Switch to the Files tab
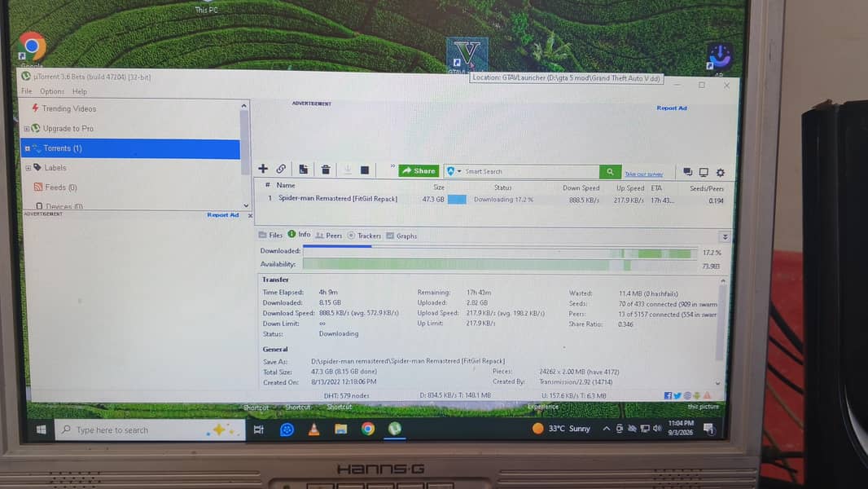Viewport: 868px width, 489px height. tap(270, 236)
